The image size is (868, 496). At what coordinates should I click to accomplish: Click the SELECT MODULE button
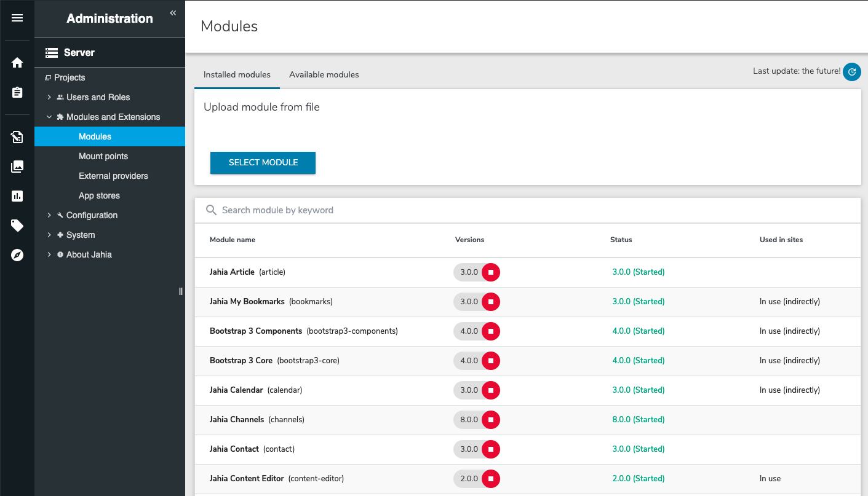click(x=263, y=163)
